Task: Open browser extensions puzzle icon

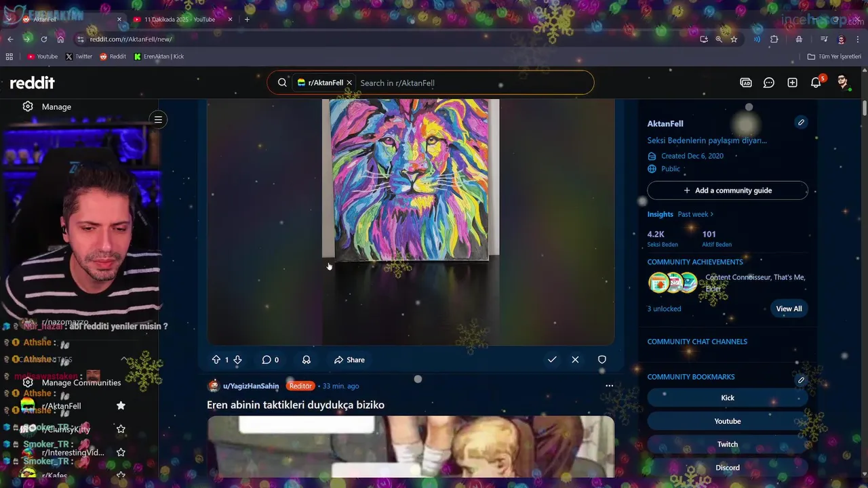Action: [x=774, y=39]
